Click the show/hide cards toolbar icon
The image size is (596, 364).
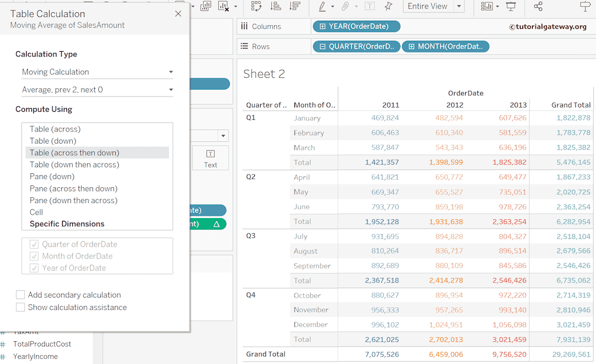click(487, 6)
